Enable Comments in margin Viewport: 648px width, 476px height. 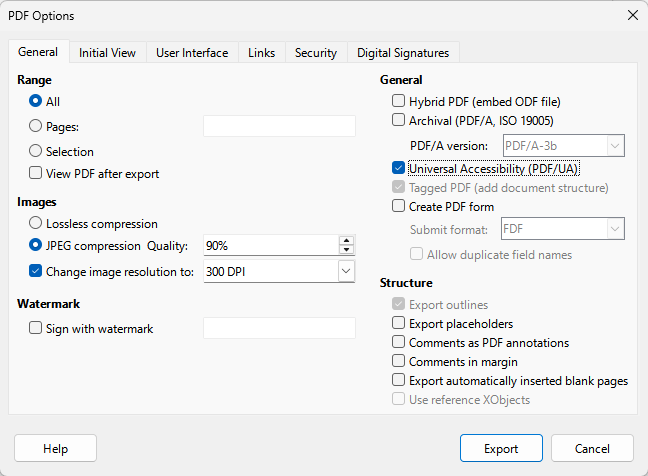pyautogui.click(x=398, y=361)
